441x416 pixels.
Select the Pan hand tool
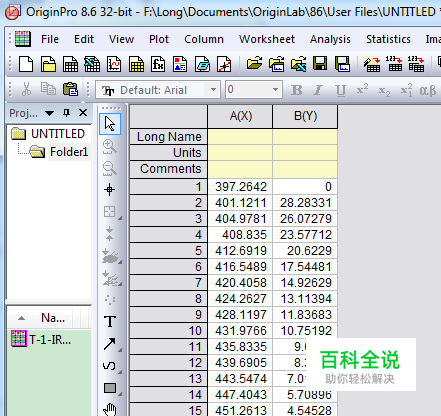tap(110, 409)
